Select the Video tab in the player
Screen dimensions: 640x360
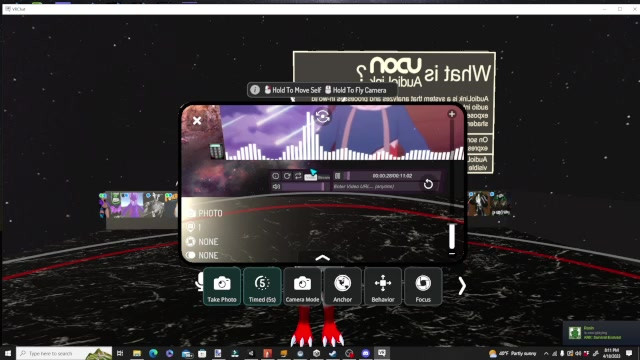tap(311, 177)
